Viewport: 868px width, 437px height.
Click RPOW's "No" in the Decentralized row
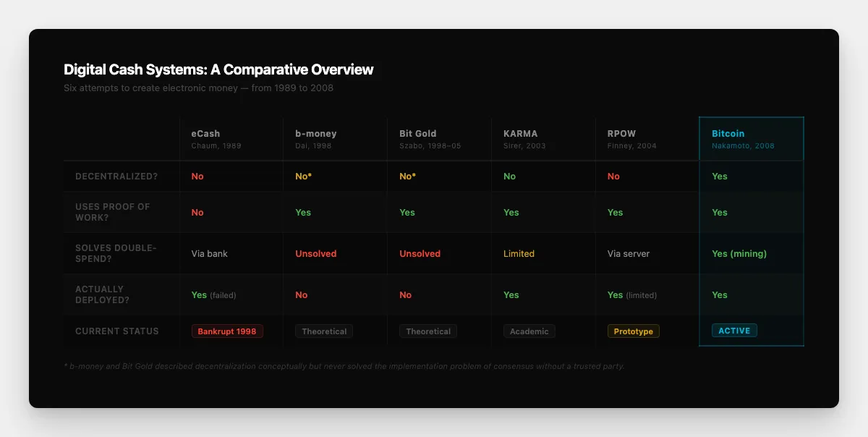pyautogui.click(x=614, y=177)
